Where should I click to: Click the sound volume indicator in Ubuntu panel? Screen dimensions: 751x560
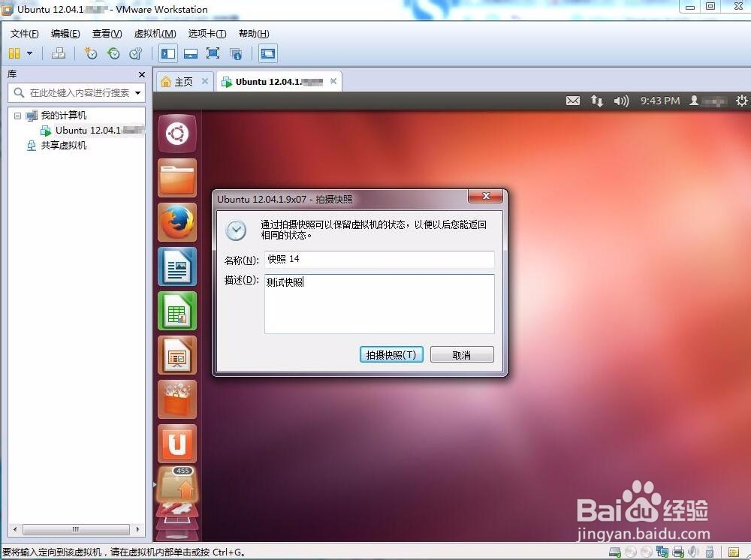[621, 100]
